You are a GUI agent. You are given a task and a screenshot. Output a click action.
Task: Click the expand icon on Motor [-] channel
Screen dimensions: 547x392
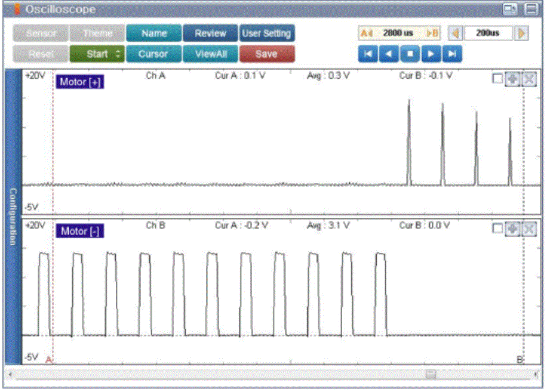528,229
